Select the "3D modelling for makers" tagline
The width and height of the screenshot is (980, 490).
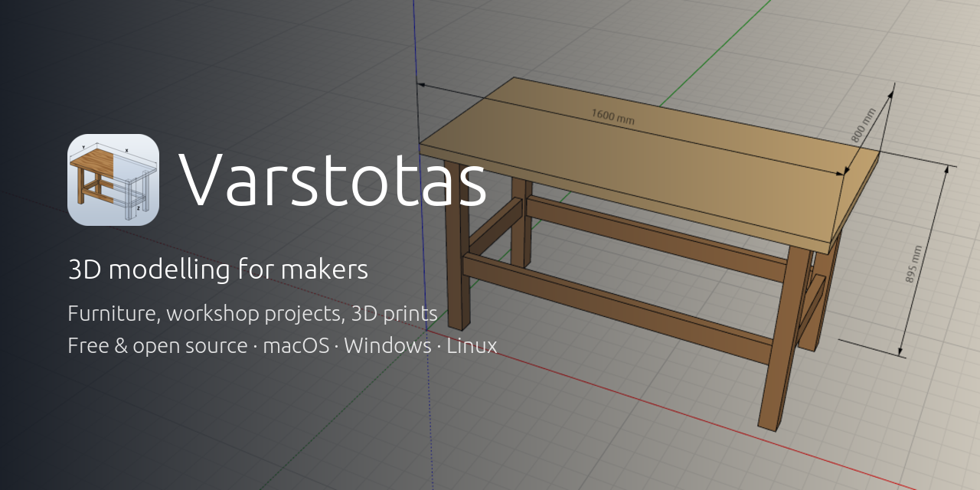pyautogui.click(x=218, y=269)
